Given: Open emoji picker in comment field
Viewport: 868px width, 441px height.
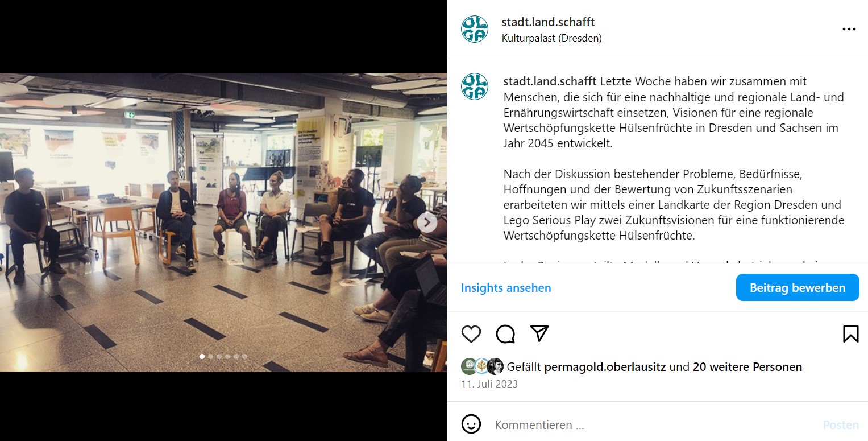Looking at the screenshot, I should tap(471, 424).
